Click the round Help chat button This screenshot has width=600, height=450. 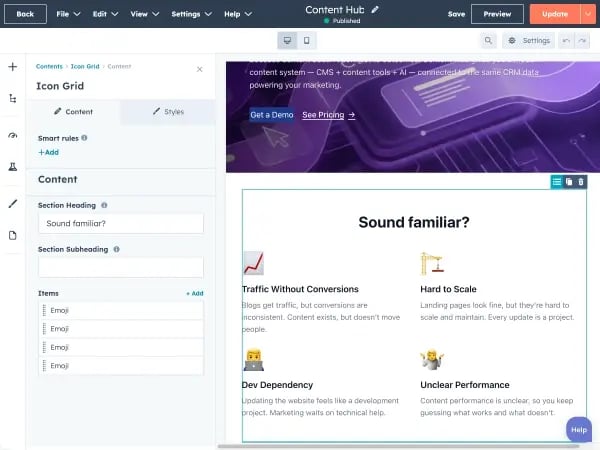coord(579,430)
